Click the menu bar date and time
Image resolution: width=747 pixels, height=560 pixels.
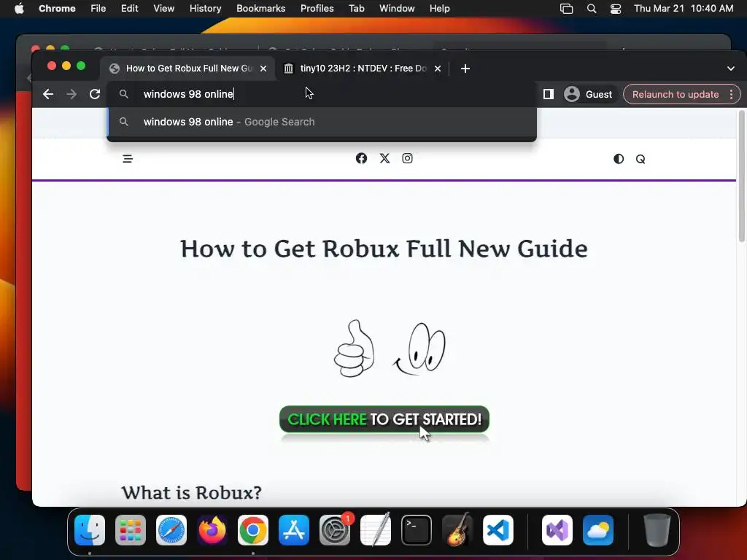point(684,9)
